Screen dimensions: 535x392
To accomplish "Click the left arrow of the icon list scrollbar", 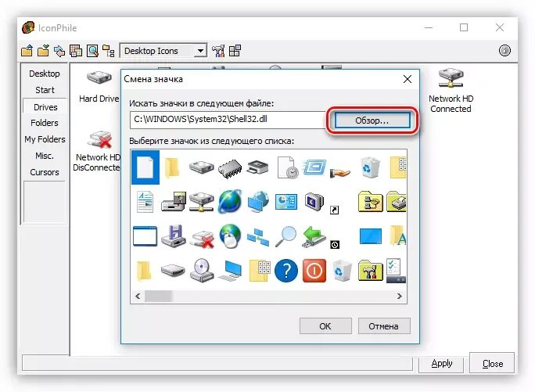I will coord(138,296).
